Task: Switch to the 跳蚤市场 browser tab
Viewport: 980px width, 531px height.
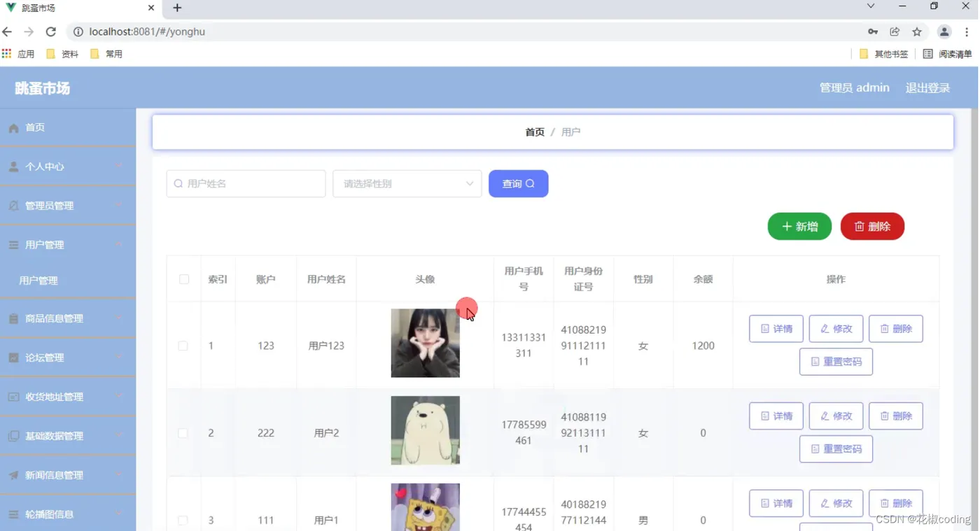Action: [x=80, y=8]
